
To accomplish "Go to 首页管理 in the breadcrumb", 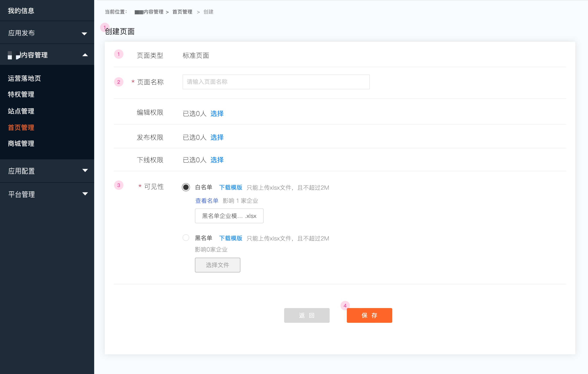I will (182, 12).
